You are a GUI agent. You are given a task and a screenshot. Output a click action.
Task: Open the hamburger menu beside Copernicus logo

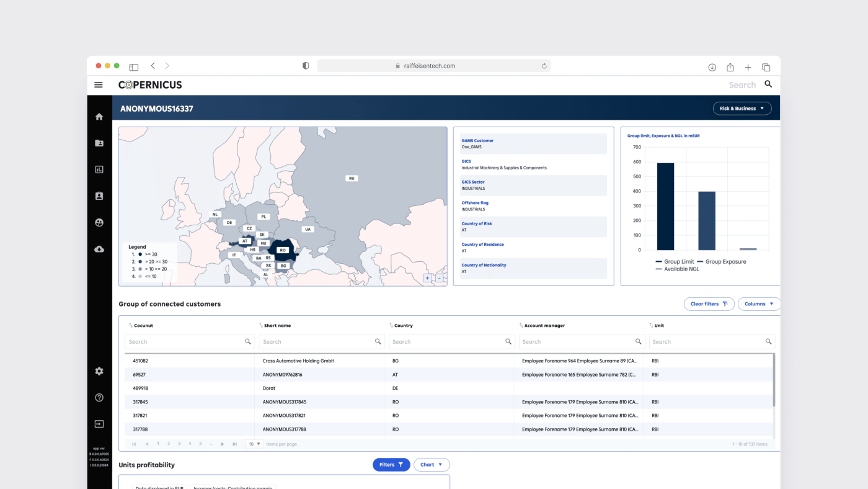99,85
